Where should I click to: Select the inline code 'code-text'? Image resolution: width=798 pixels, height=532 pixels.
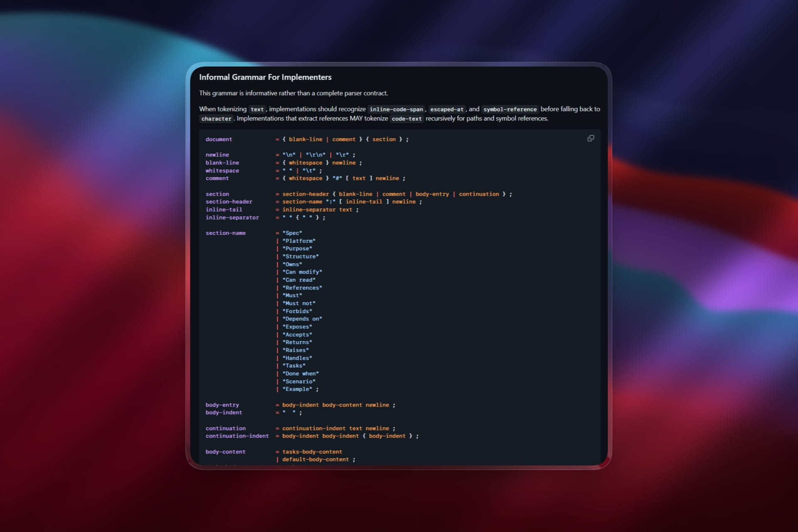tap(406, 119)
